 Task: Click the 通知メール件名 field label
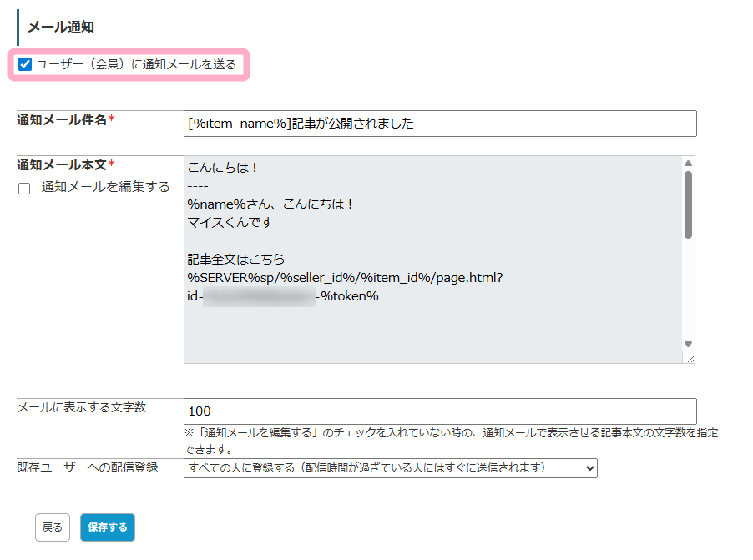[x=62, y=119]
